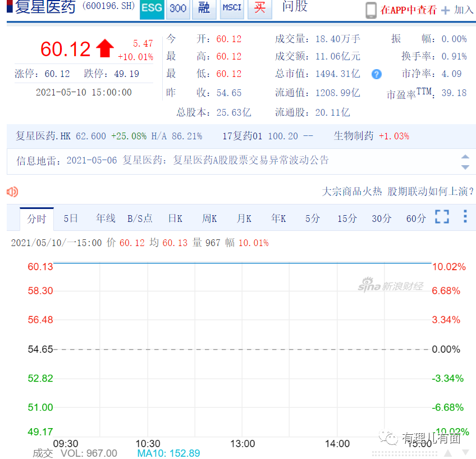Switch to the 日K tab
This screenshot has width=476, height=459.
point(176,219)
